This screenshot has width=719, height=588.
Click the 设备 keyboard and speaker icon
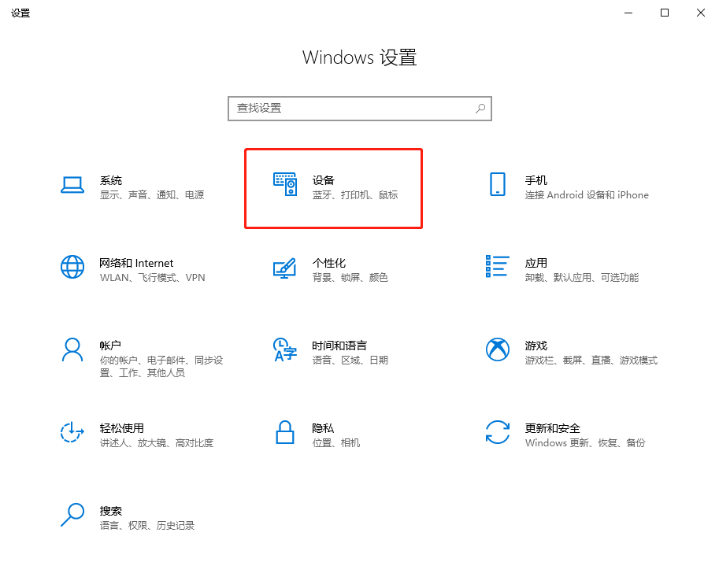[x=285, y=184]
